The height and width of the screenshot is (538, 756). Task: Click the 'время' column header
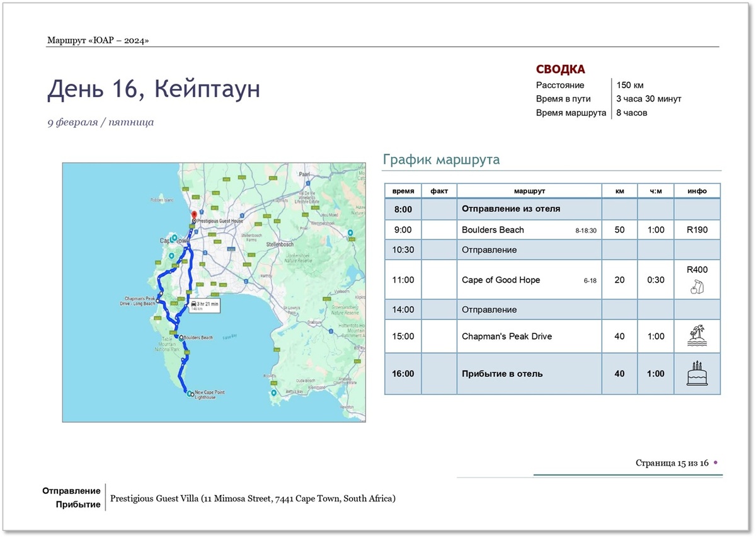click(x=403, y=191)
